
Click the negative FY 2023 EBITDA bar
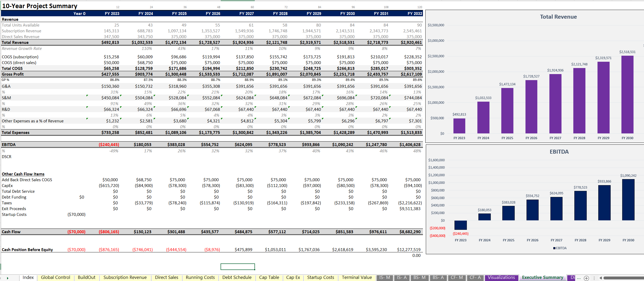(x=461, y=225)
